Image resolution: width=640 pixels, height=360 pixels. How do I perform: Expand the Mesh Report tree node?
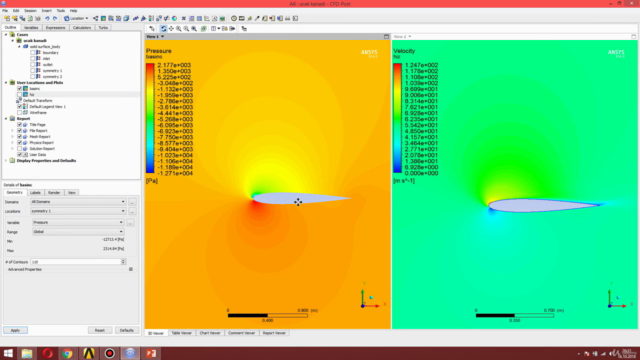[x=12, y=137]
